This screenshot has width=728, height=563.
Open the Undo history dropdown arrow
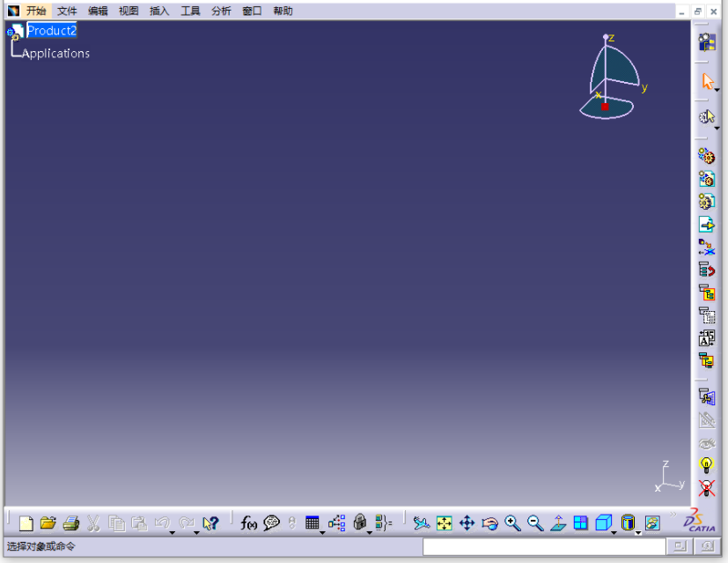173,532
